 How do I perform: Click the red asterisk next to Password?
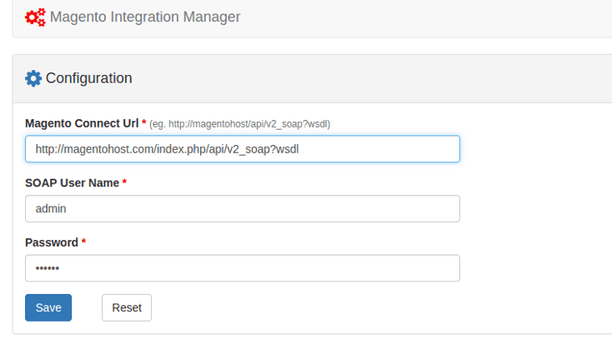(x=83, y=242)
